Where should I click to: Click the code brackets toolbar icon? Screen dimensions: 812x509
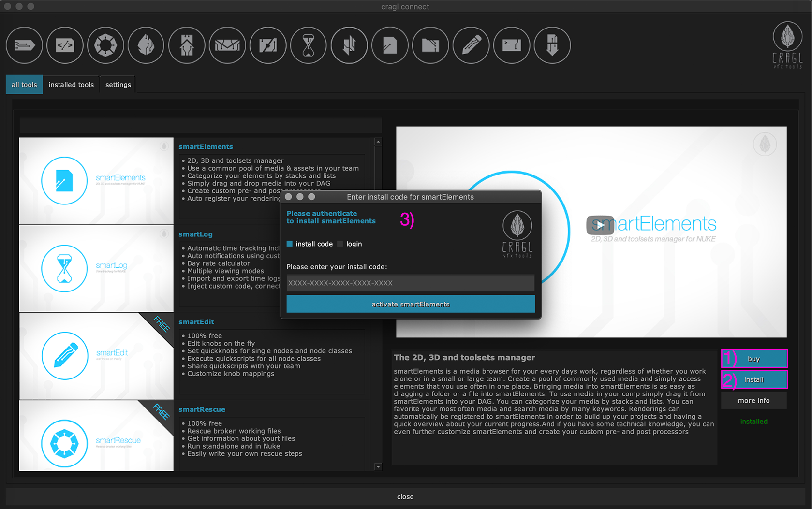pyautogui.click(x=65, y=45)
